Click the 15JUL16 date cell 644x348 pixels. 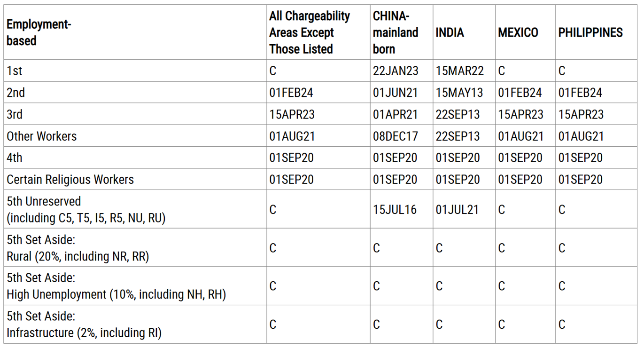tap(395, 209)
